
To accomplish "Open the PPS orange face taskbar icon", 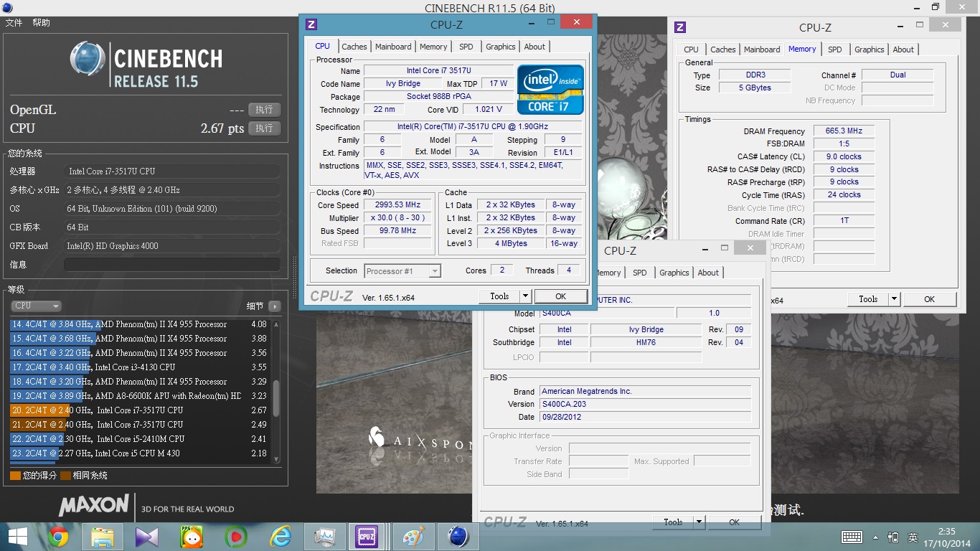I will tap(192, 537).
